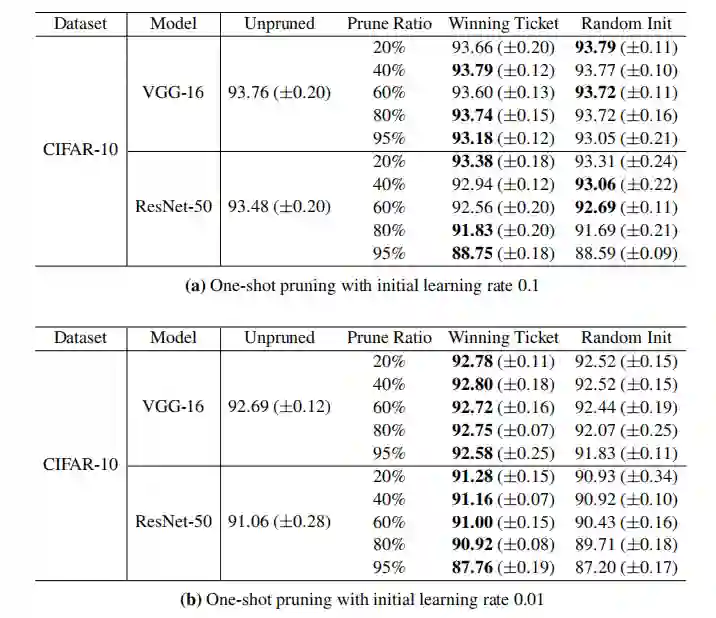Image resolution: width=716 pixels, height=618 pixels.
Task: Click the "Dataset" header in table (a)
Action: point(80,23)
